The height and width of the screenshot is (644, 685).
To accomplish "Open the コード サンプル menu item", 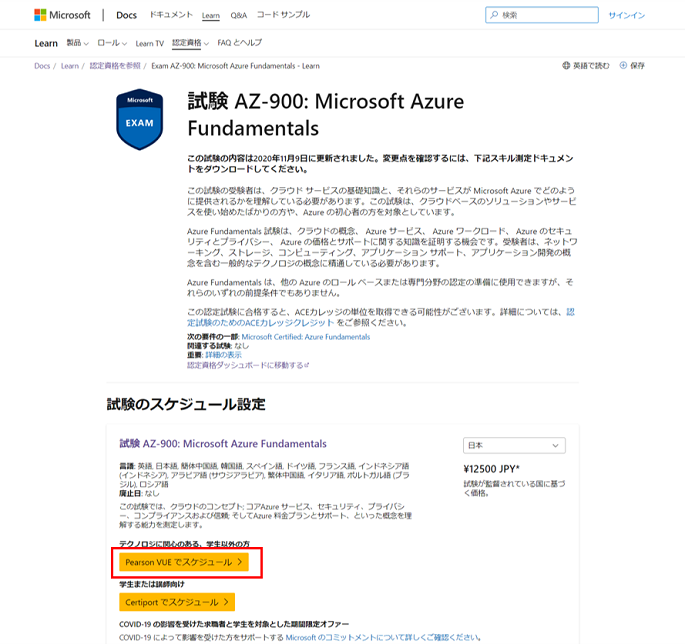I will 283,15.
